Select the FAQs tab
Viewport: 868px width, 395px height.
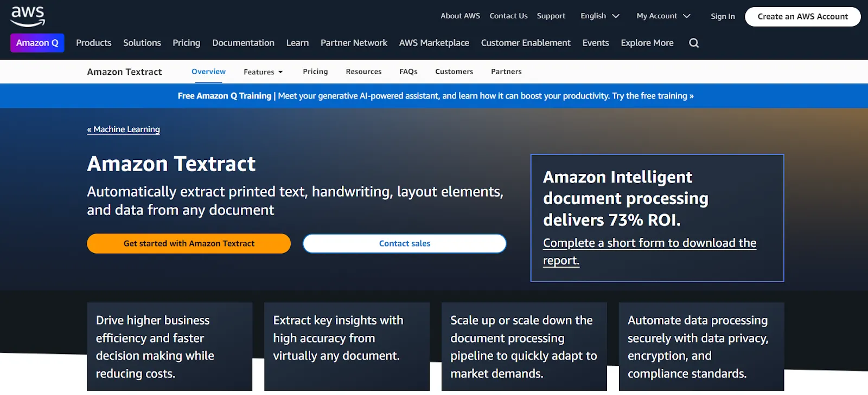pyautogui.click(x=408, y=72)
